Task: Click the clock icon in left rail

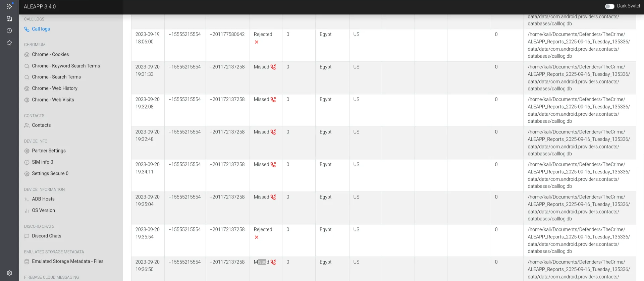Action: tap(9, 31)
